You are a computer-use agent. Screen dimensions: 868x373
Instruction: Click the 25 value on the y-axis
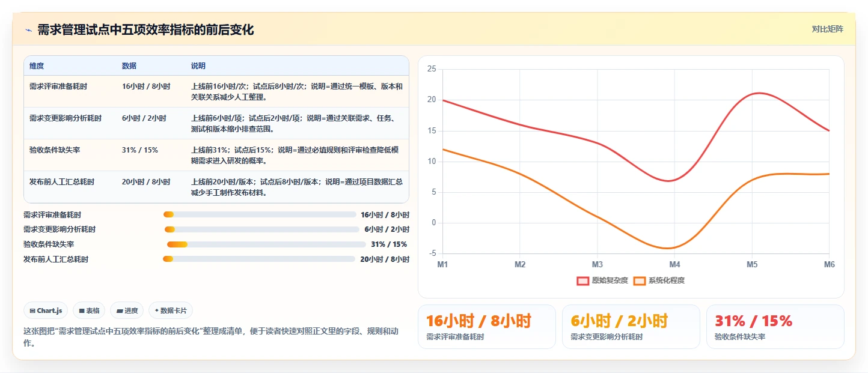[x=432, y=69]
